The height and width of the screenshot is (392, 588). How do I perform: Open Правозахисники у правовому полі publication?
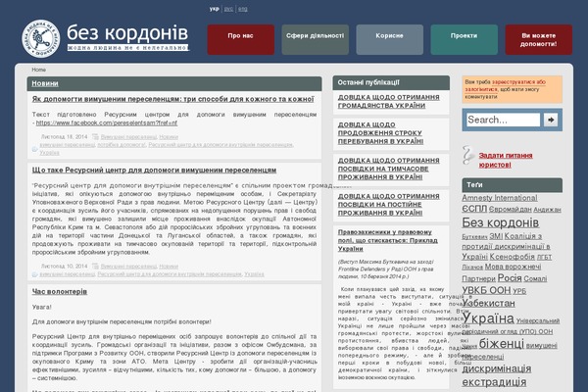point(388,240)
